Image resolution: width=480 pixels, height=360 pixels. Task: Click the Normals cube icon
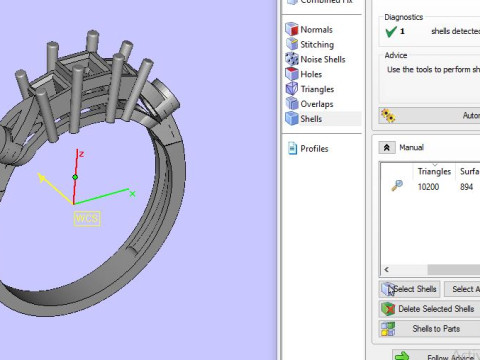pyautogui.click(x=292, y=29)
